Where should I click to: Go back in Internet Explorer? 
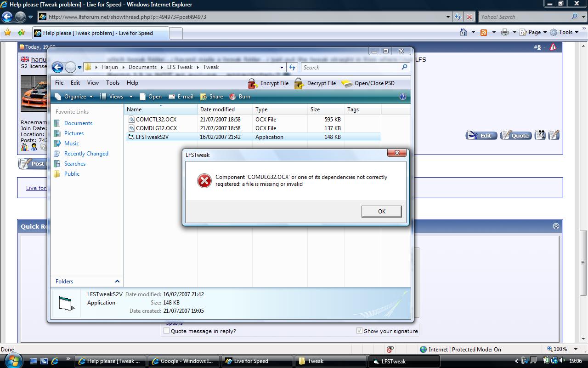coord(7,17)
